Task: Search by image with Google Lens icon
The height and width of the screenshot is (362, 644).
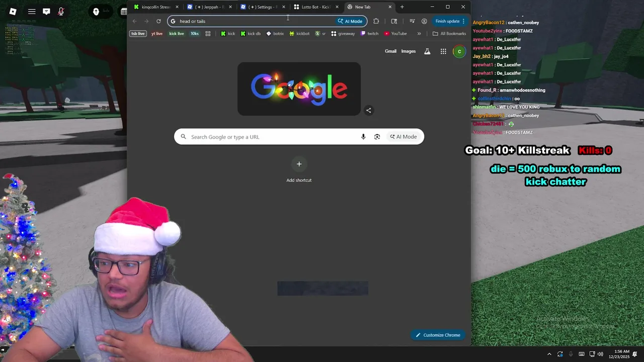Action: 377,137
